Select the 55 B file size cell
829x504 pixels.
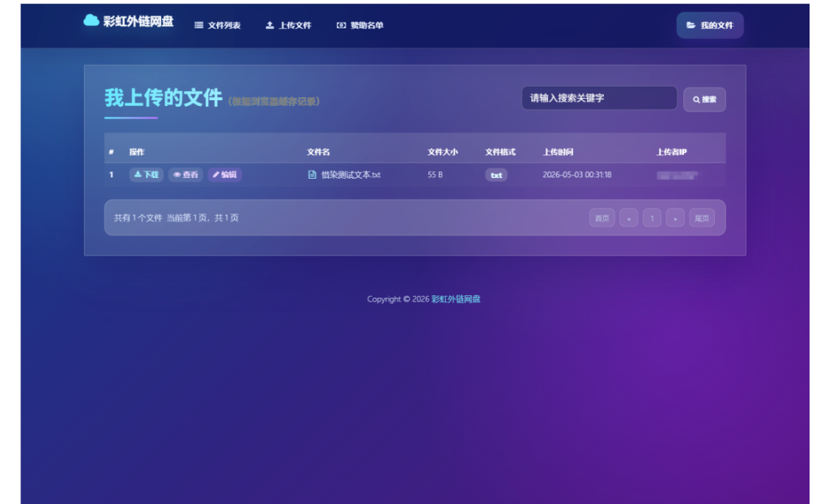(435, 175)
